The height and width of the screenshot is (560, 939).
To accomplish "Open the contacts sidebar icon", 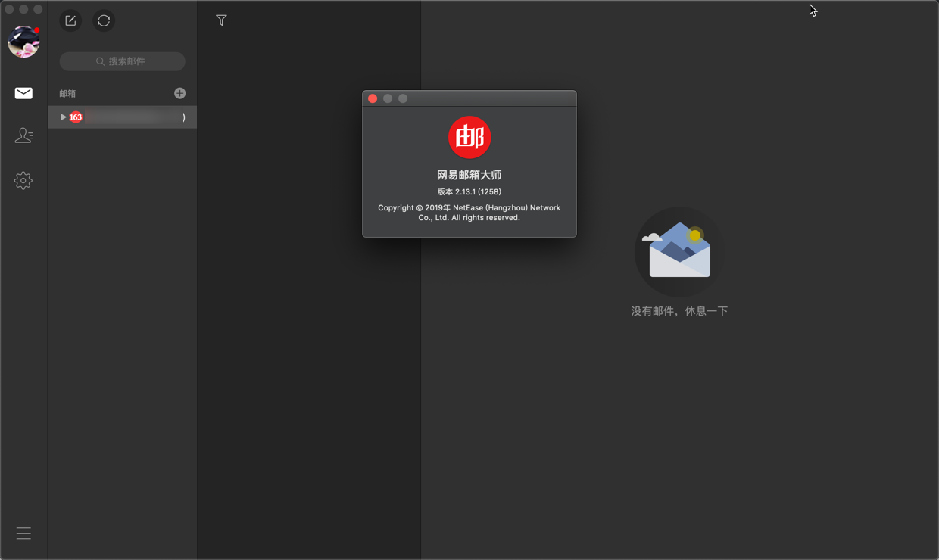I will point(23,135).
